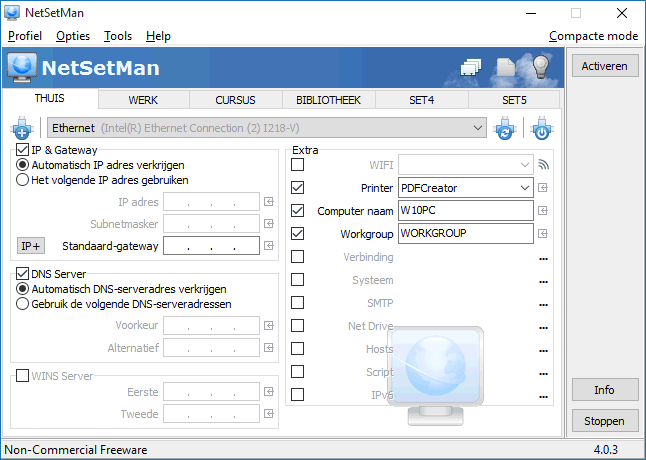Switch to the SET5 tab
The width and height of the screenshot is (646, 460).
coord(514,100)
